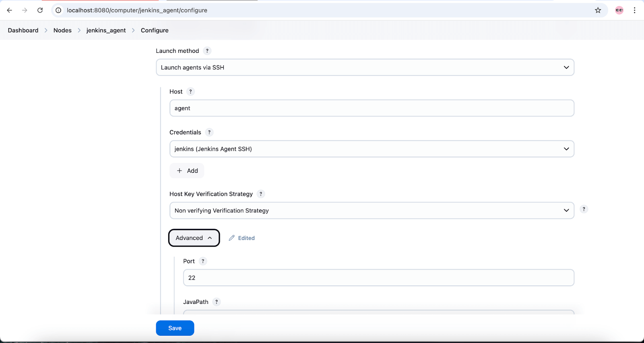Show help for Credentials

[x=209, y=132]
